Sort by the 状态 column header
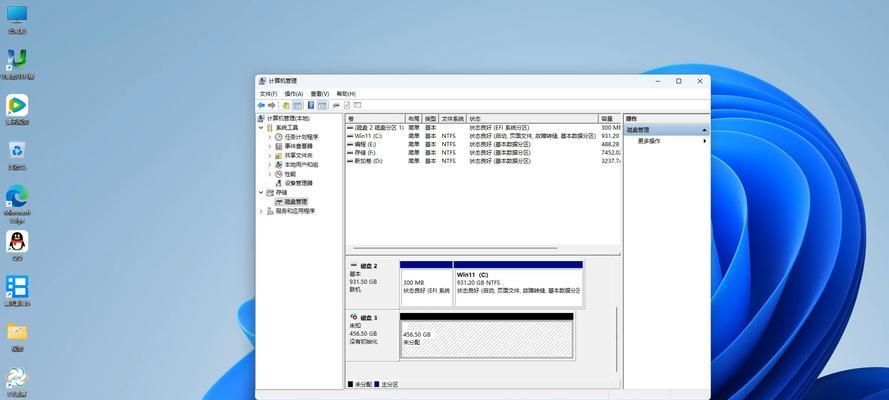This screenshot has width=889, height=400. [532, 118]
